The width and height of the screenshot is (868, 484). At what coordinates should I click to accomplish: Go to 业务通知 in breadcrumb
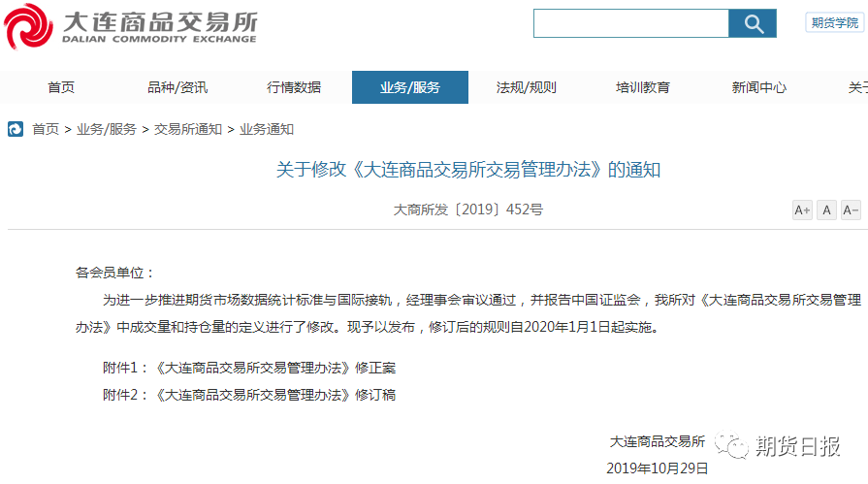[267, 129]
